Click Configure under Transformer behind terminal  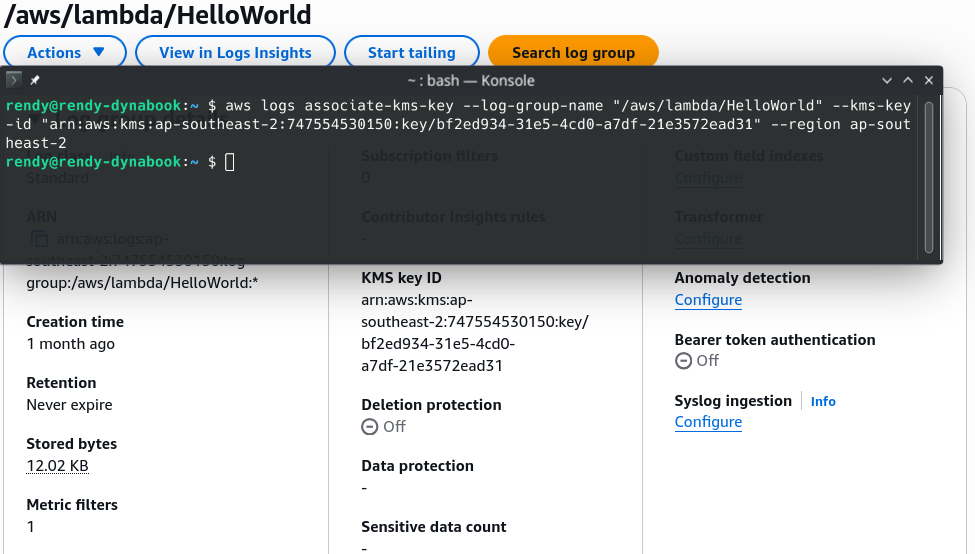tap(708, 239)
